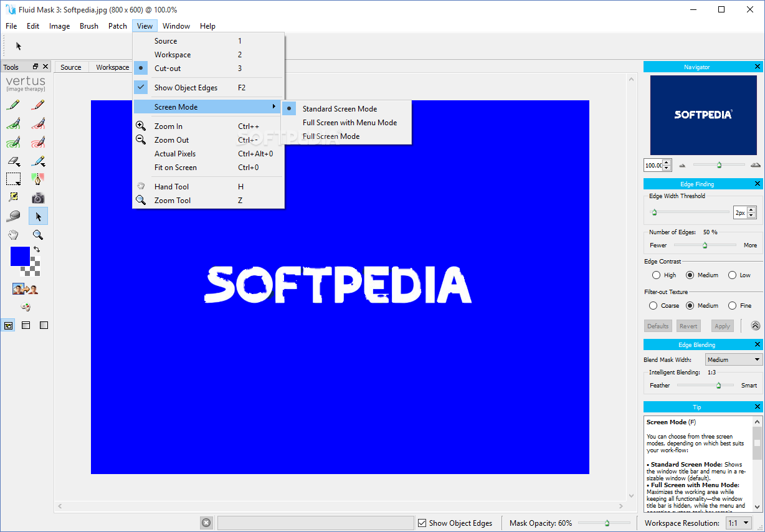Collapse Edge Finding options with chevron button

coord(755,325)
